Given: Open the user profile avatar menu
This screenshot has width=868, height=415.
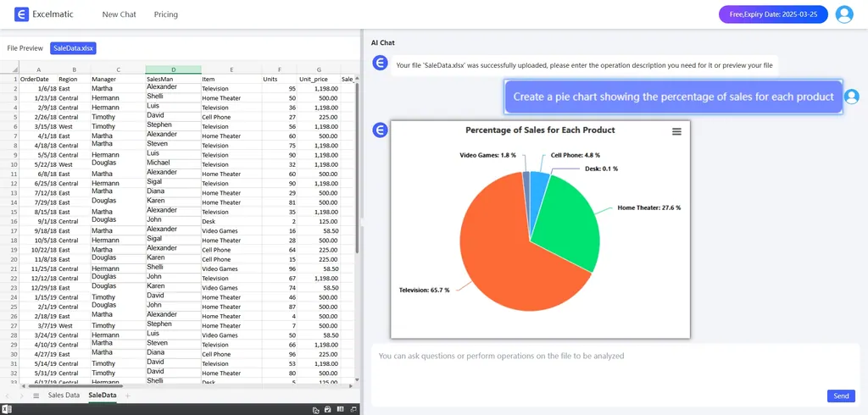Looking at the screenshot, I should pyautogui.click(x=843, y=14).
